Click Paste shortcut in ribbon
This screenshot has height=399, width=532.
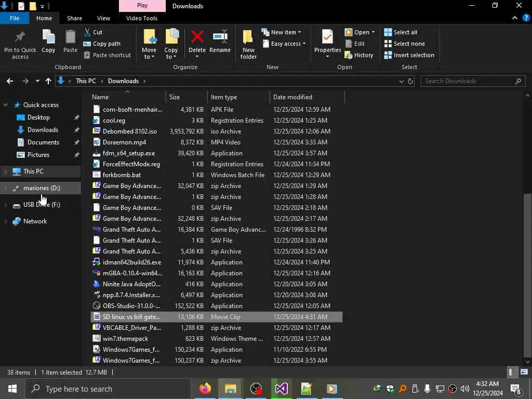[x=107, y=55]
